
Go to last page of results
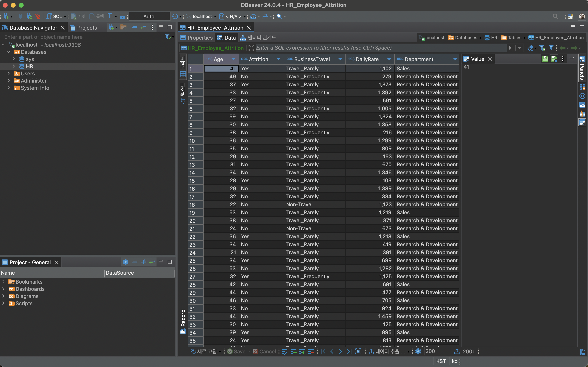(x=349, y=351)
